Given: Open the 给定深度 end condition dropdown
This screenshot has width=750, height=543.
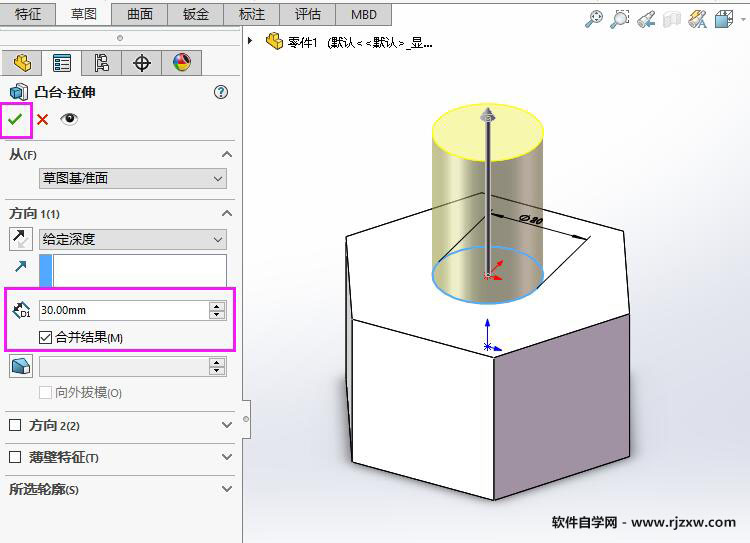Looking at the screenshot, I should [132, 239].
